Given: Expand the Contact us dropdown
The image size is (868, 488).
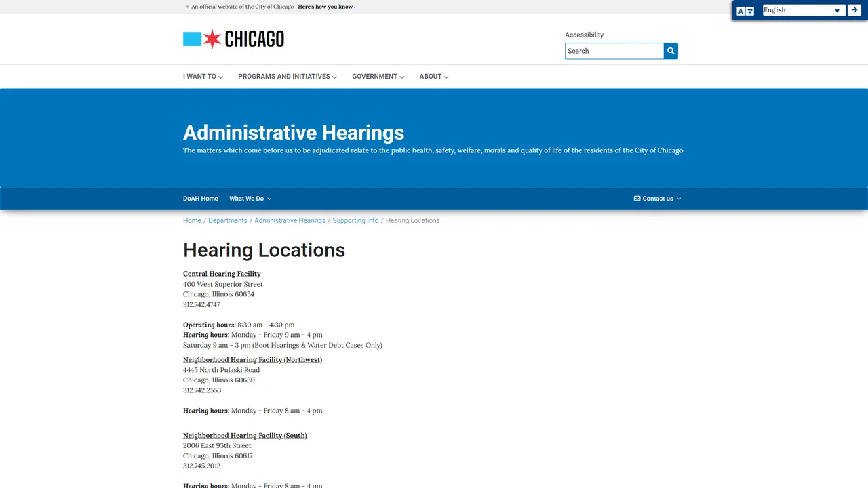Looking at the screenshot, I should pyautogui.click(x=657, y=199).
